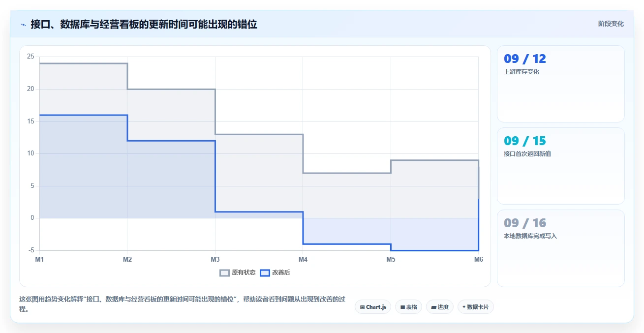Click the lightning icon beside the title
This screenshot has width=644, height=333.
(x=23, y=24)
